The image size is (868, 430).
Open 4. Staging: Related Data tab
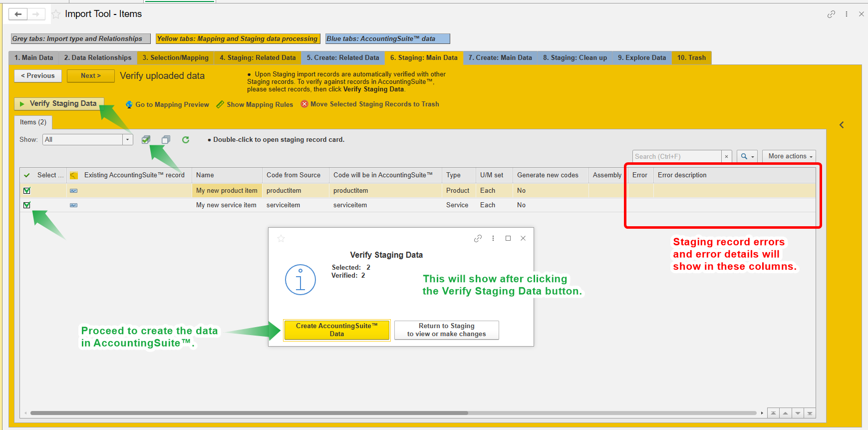coord(258,58)
